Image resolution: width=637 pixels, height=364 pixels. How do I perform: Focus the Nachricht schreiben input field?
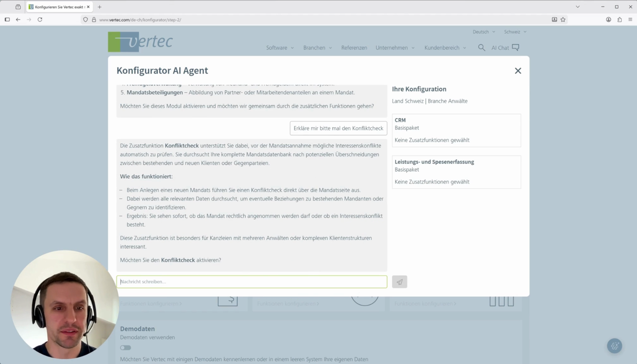coord(251,282)
